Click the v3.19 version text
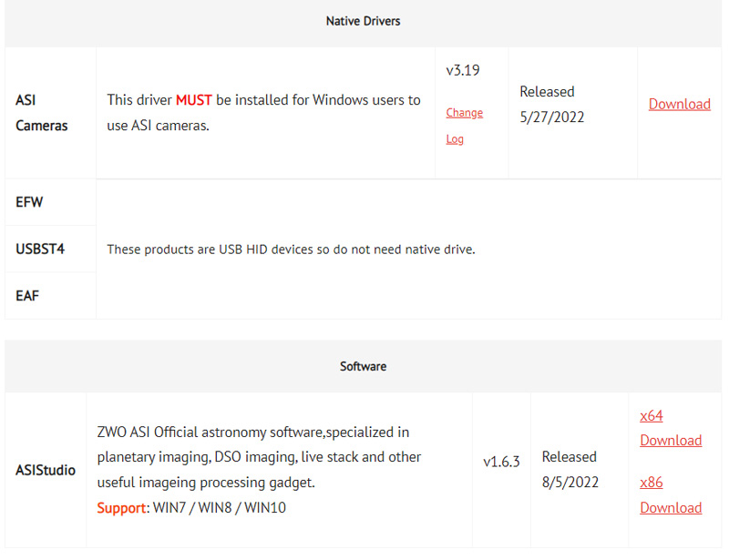Viewport: 729px width, 560px height. pos(463,70)
